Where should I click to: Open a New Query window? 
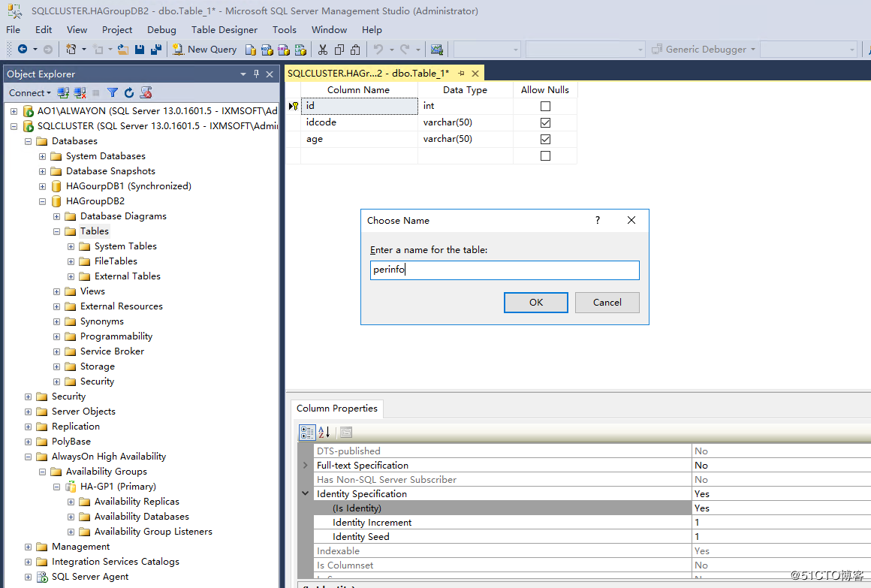(204, 50)
